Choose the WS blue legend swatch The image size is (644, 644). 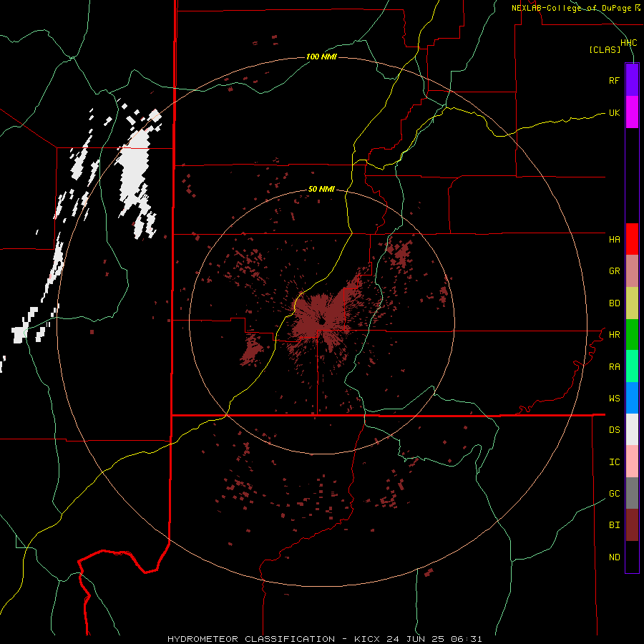point(632,398)
